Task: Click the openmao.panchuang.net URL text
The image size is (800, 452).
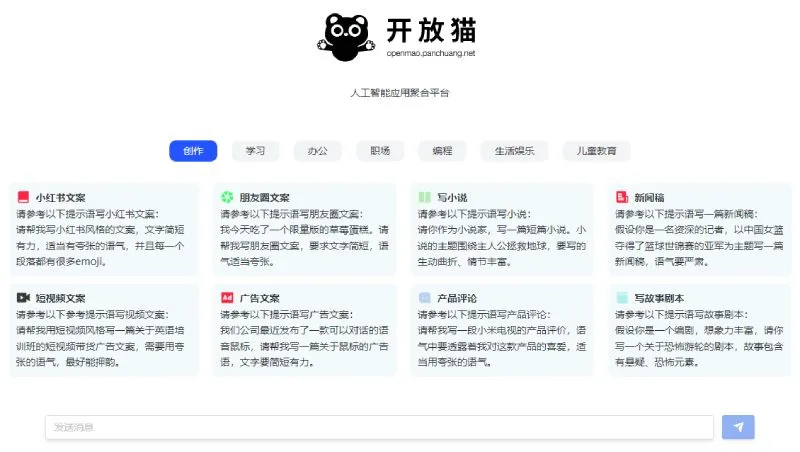Action: pyautogui.click(x=431, y=53)
